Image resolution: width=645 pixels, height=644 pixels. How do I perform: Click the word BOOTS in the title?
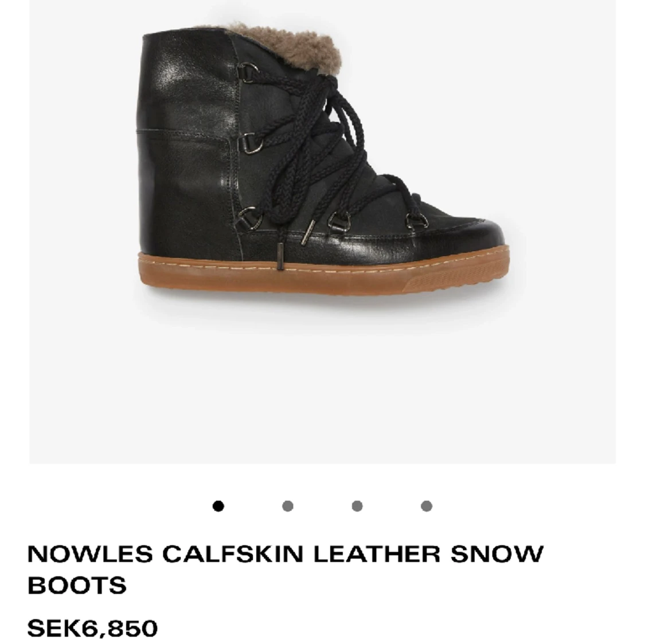click(77, 585)
